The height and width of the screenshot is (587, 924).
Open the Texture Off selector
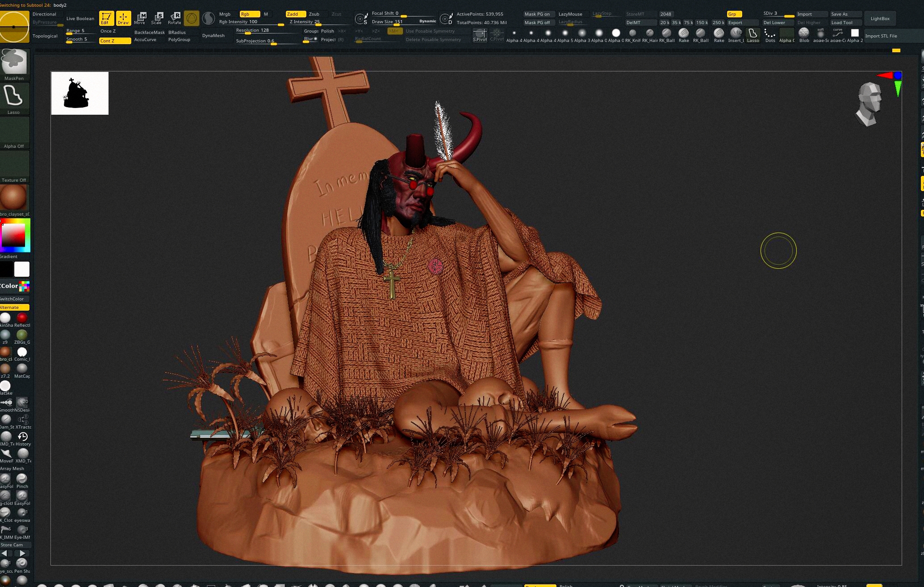(x=14, y=167)
